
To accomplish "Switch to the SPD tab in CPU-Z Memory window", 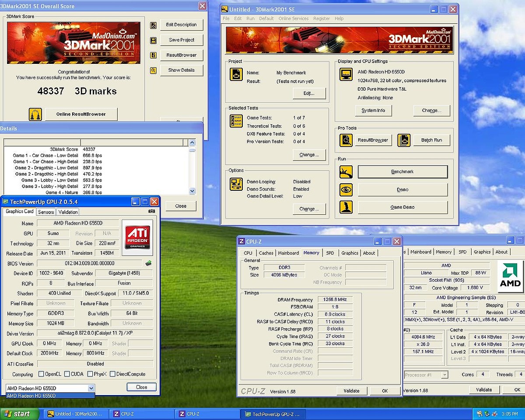I will click(330, 253).
